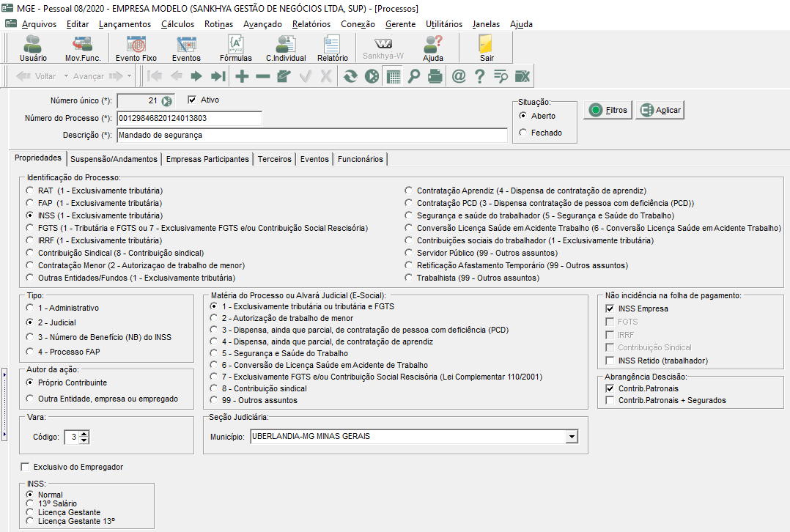Click the question mark help icon
Image resolution: width=790 pixels, height=532 pixels.
tap(479, 76)
